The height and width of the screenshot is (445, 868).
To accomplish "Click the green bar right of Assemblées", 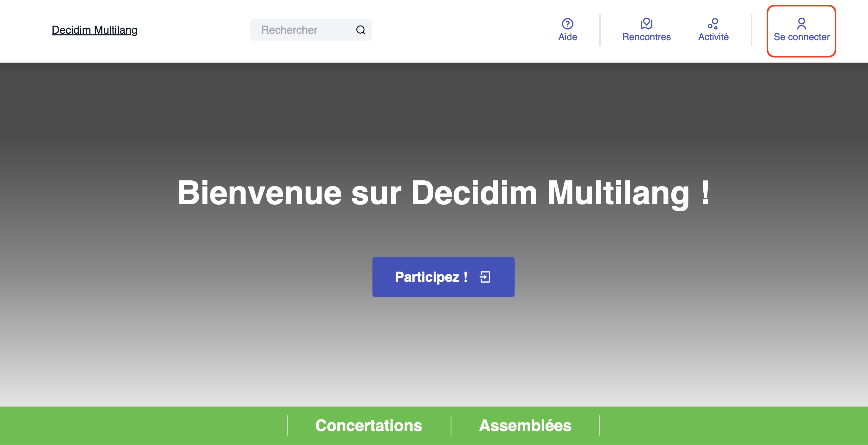I will click(731, 425).
